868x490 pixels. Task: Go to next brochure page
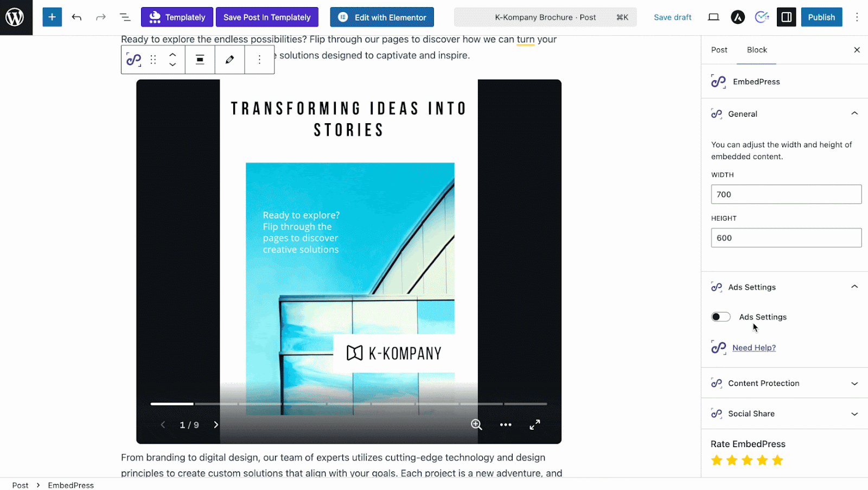216,425
